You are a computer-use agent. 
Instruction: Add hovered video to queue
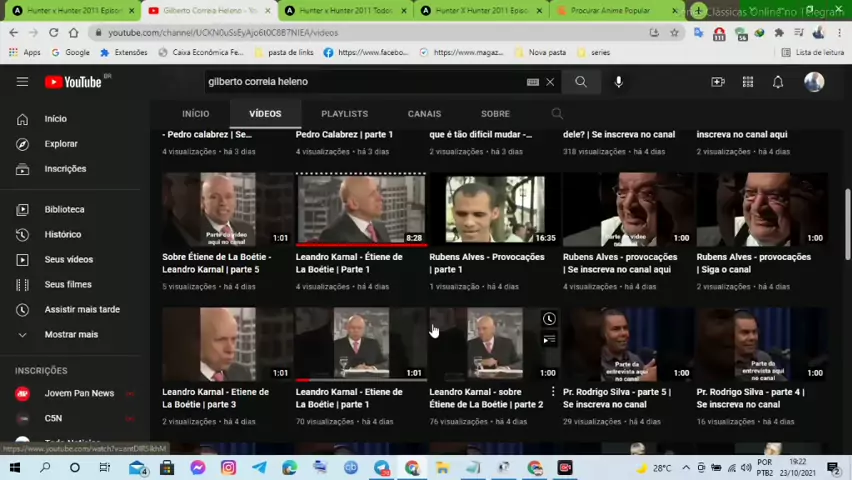tap(549, 340)
